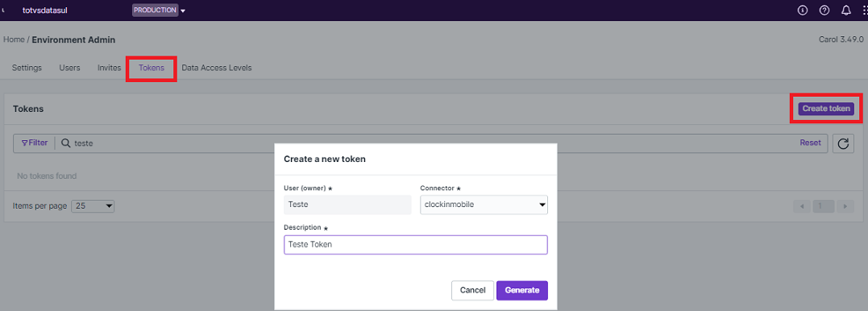This screenshot has width=868, height=311.
Task: Switch to the Settings tab
Action: coord(27,68)
